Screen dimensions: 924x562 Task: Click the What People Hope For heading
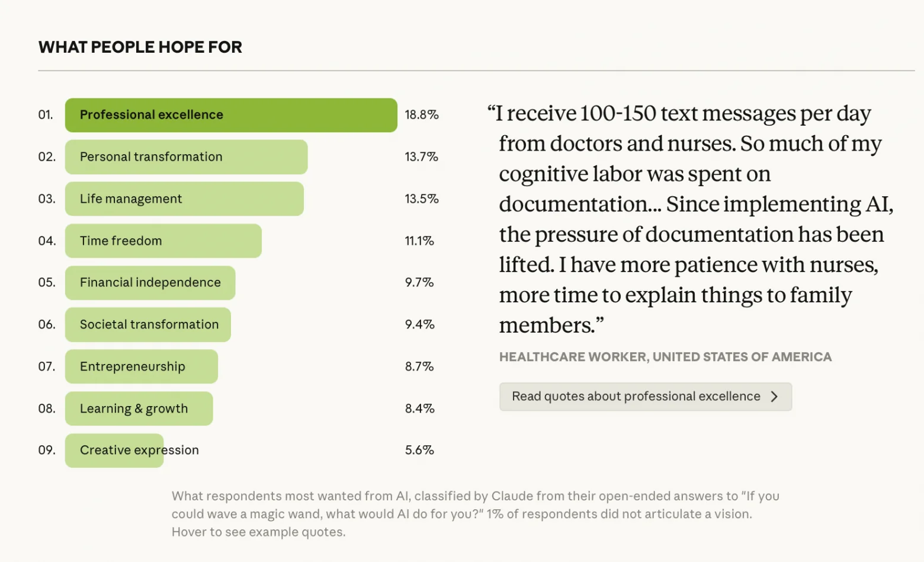[140, 47]
